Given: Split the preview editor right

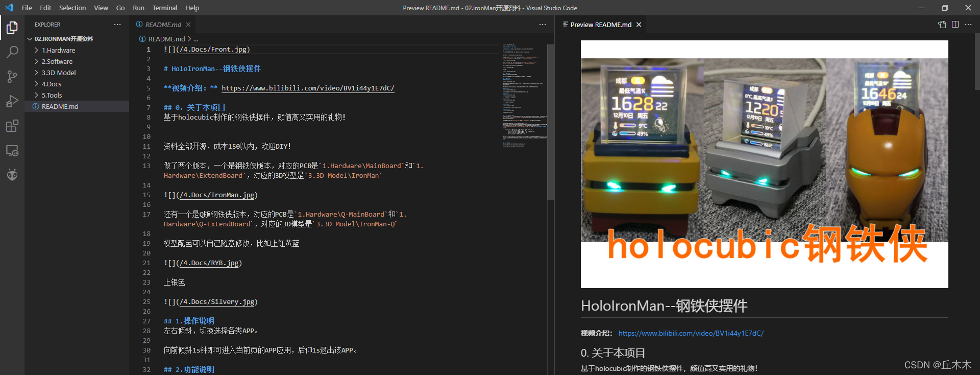Looking at the screenshot, I should click(x=955, y=25).
